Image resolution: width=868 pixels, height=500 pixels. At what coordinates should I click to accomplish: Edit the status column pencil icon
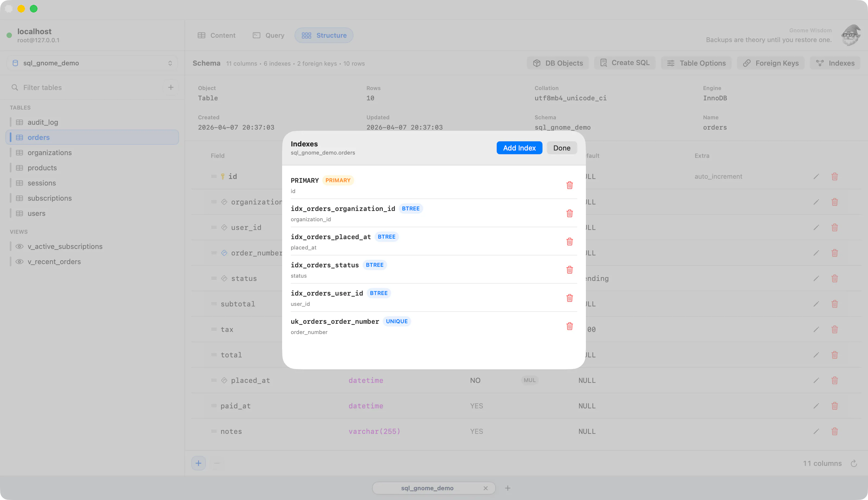tap(816, 278)
